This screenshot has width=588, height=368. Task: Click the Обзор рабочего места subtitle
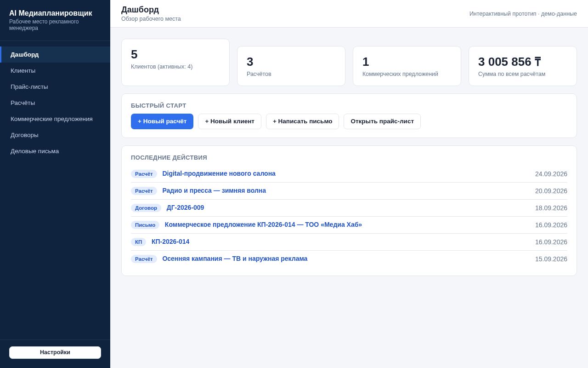pos(151,19)
